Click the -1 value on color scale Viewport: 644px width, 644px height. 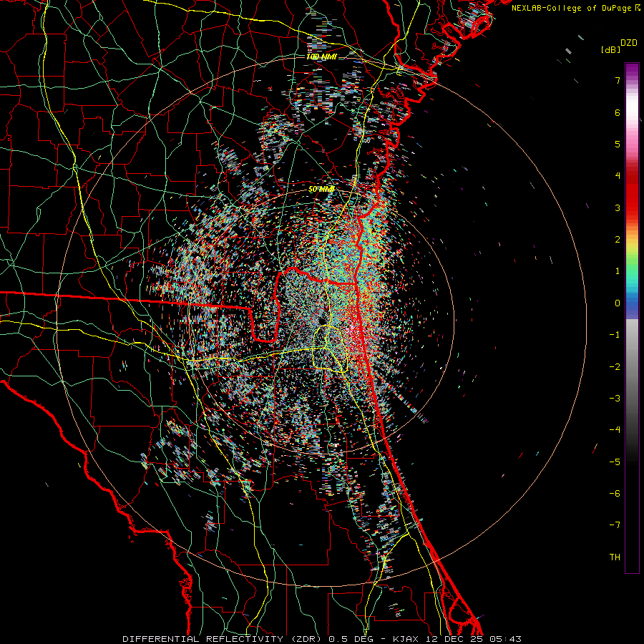[x=615, y=335]
